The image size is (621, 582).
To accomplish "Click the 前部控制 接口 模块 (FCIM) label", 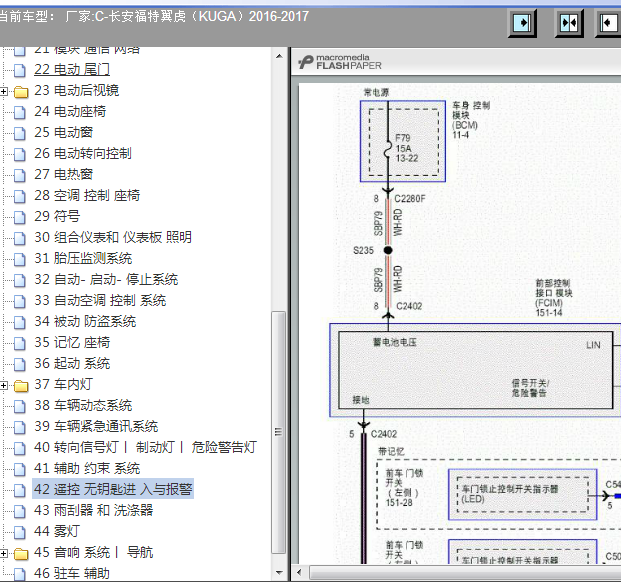I will click(554, 298).
